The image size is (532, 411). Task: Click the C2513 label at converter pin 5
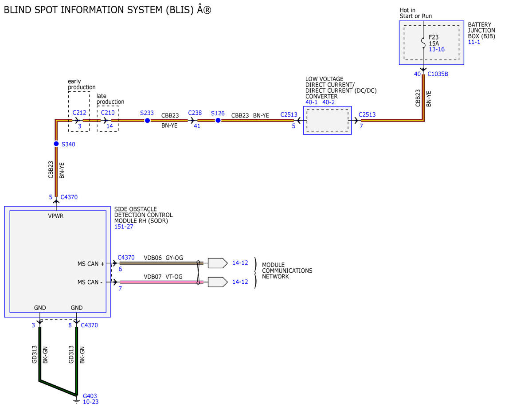pos(289,114)
